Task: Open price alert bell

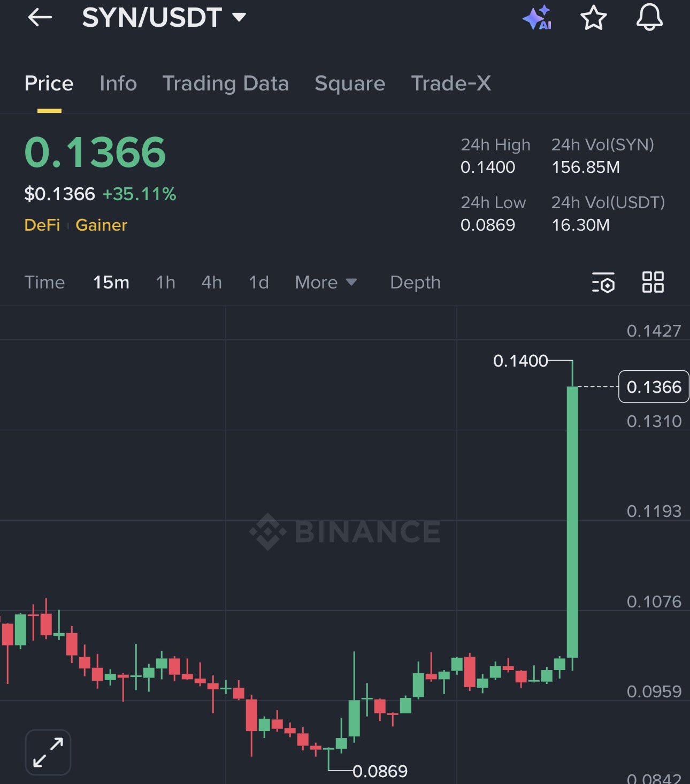Action: point(649,18)
